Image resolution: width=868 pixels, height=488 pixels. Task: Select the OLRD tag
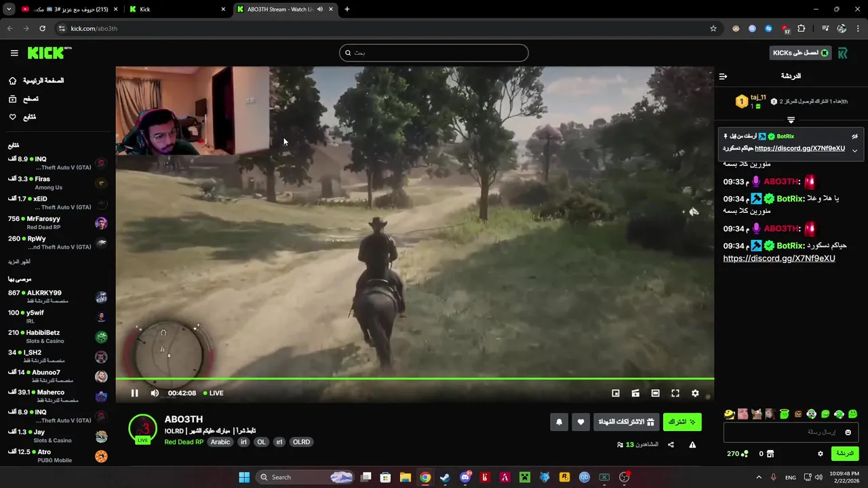(x=301, y=442)
